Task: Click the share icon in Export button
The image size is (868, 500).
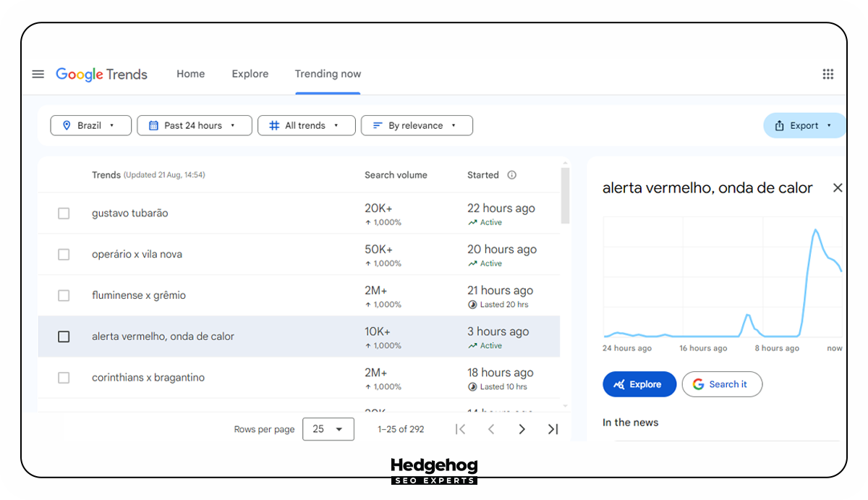Action: pos(779,125)
